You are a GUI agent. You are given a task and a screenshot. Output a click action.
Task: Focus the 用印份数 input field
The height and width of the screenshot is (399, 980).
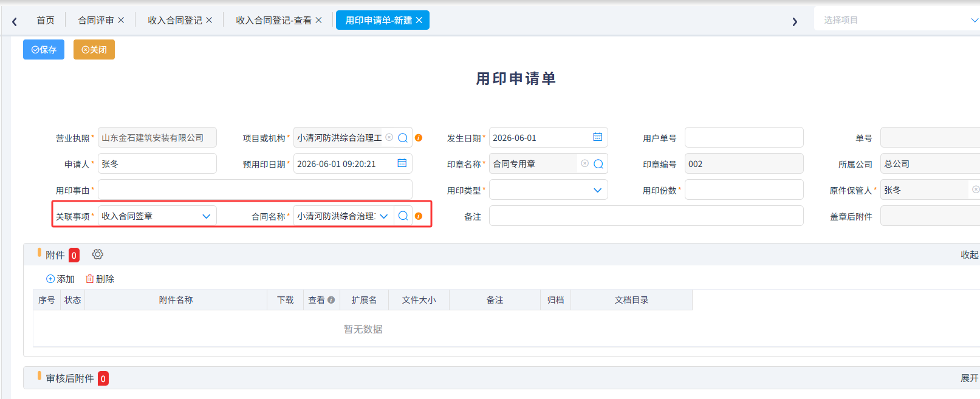[744, 189]
